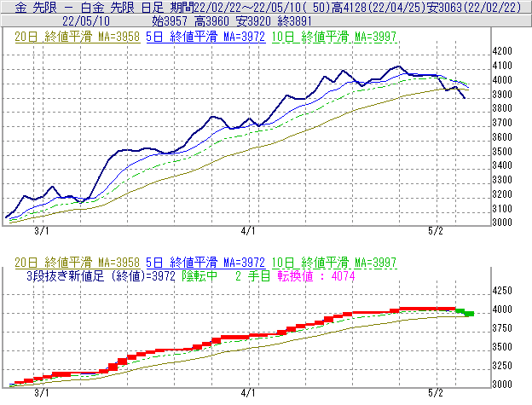The height and width of the screenshot is (405, 532).
Task: Click the chart title 金 先限 － 白金 先限 日足
Action: point(89,8)
